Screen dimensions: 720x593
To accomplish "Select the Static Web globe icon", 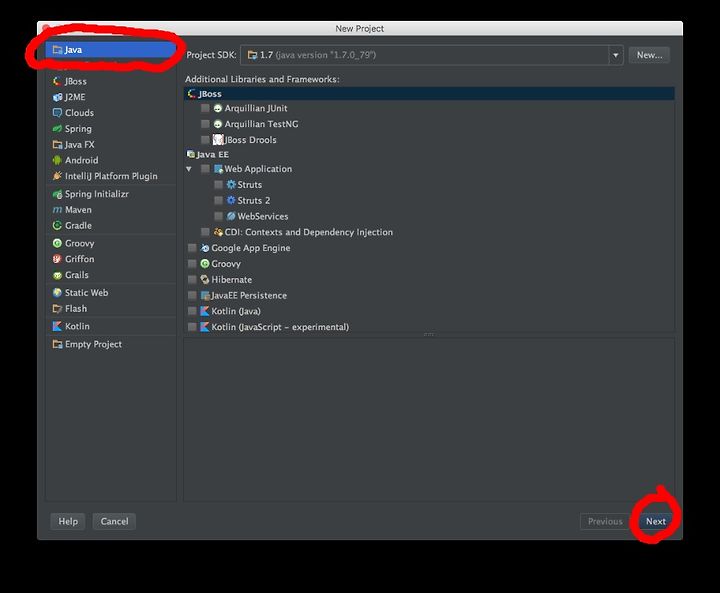I will point(57,293).
